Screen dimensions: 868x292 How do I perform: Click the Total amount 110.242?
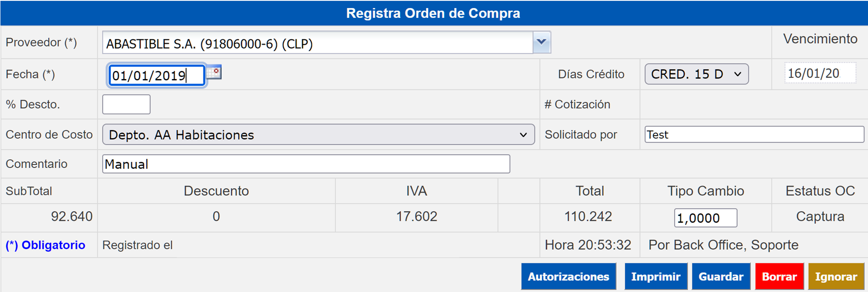click(588, 217)
